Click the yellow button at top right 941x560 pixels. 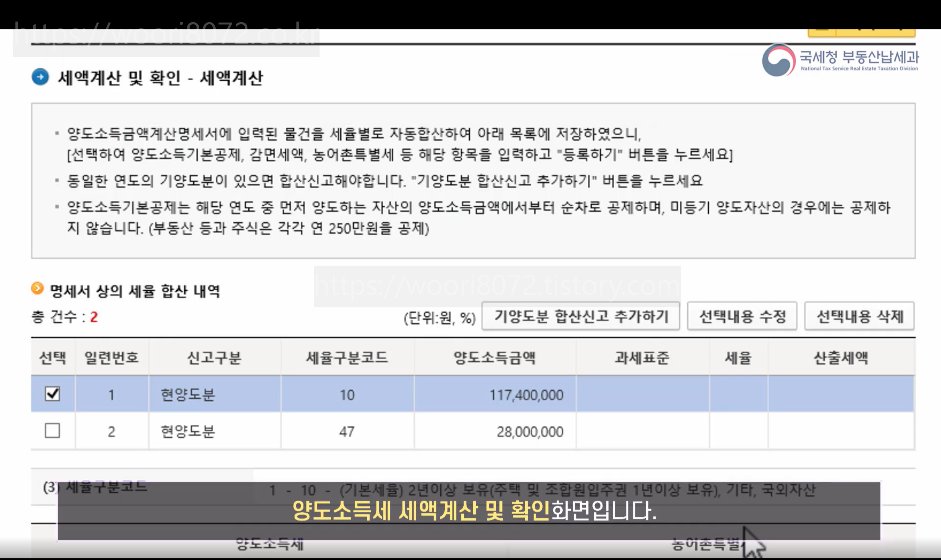861,33
